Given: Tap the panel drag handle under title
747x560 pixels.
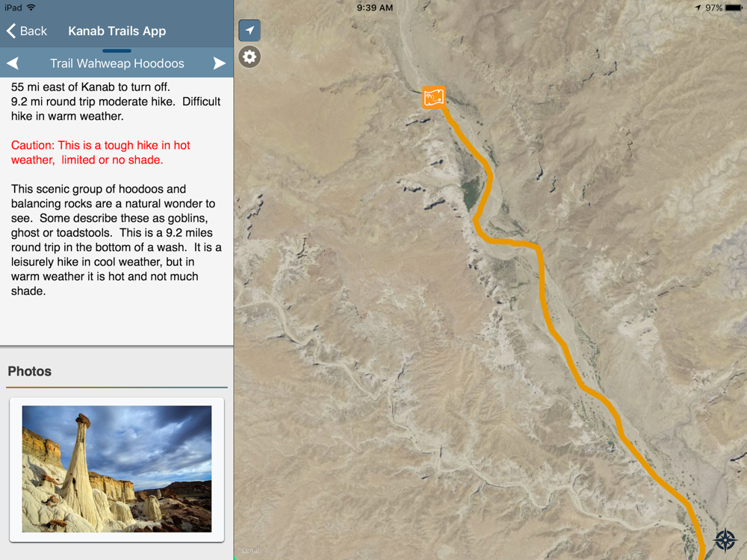Looking at the screenshot, I should pyautogui.click(x=117, y=51).
